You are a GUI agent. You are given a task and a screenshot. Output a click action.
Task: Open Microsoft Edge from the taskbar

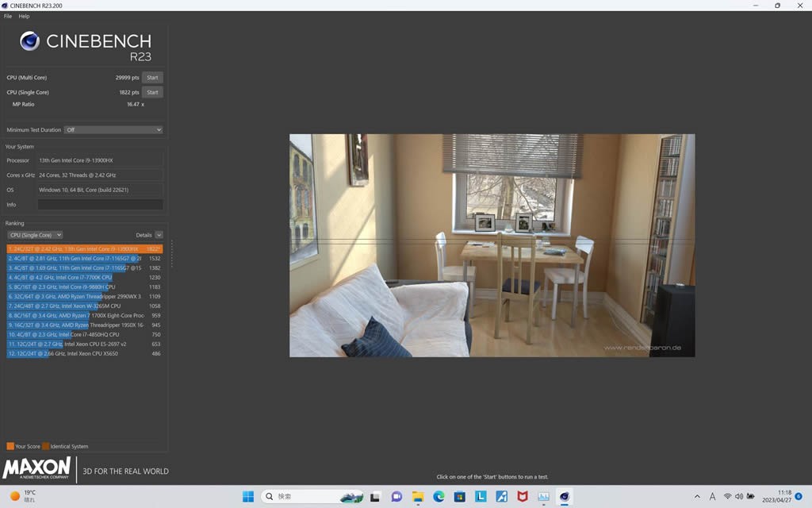(x=439, y=497)
